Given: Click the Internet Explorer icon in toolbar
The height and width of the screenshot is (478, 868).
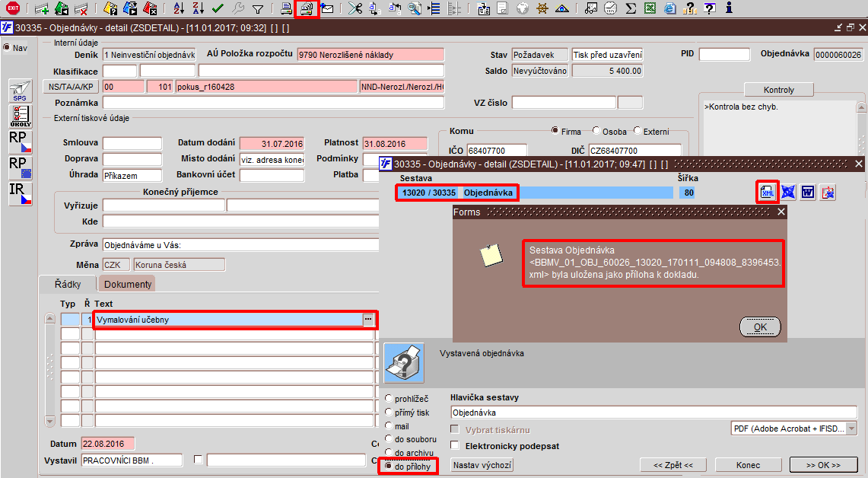Looking at the screenshot, I should 669,8.
